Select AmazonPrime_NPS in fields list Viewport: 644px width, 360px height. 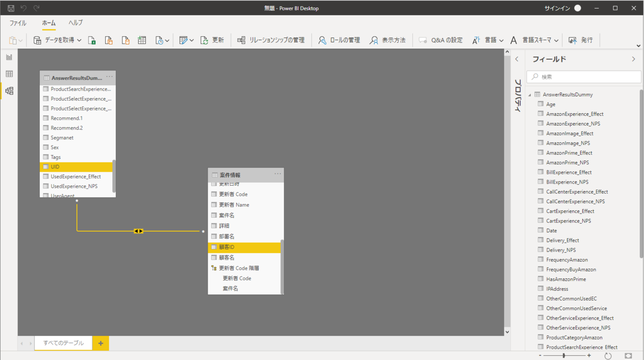coord(567,163)
